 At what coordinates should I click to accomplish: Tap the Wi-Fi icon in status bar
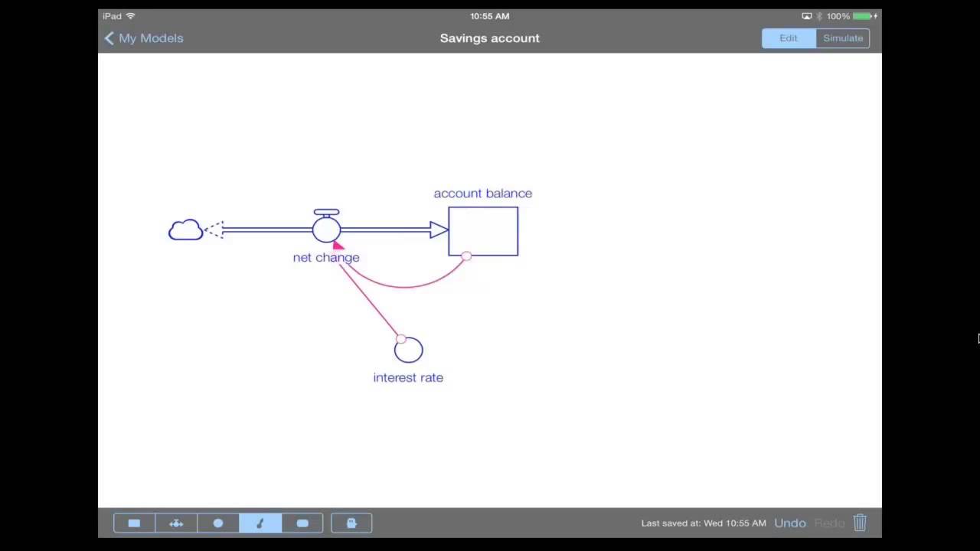click(x=130, y=16)
